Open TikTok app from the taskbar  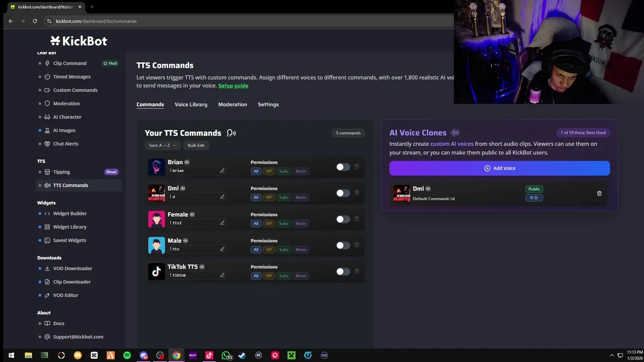coord(209,355)
